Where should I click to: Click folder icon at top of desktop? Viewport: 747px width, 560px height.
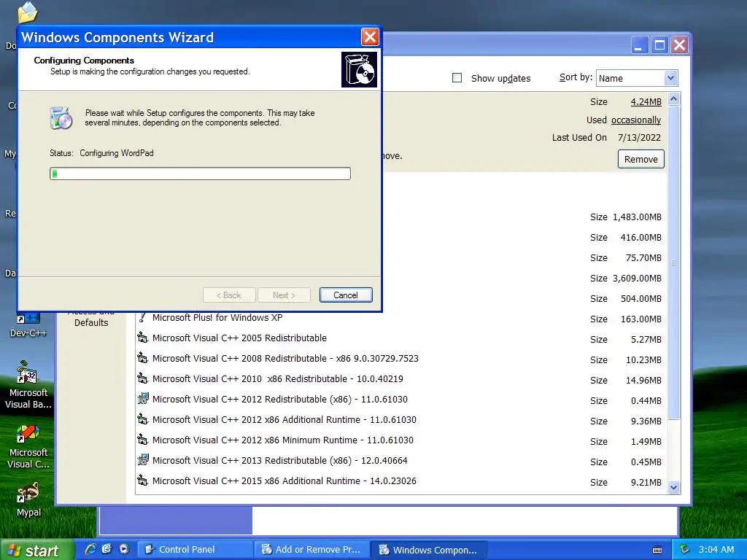[27, 12]
